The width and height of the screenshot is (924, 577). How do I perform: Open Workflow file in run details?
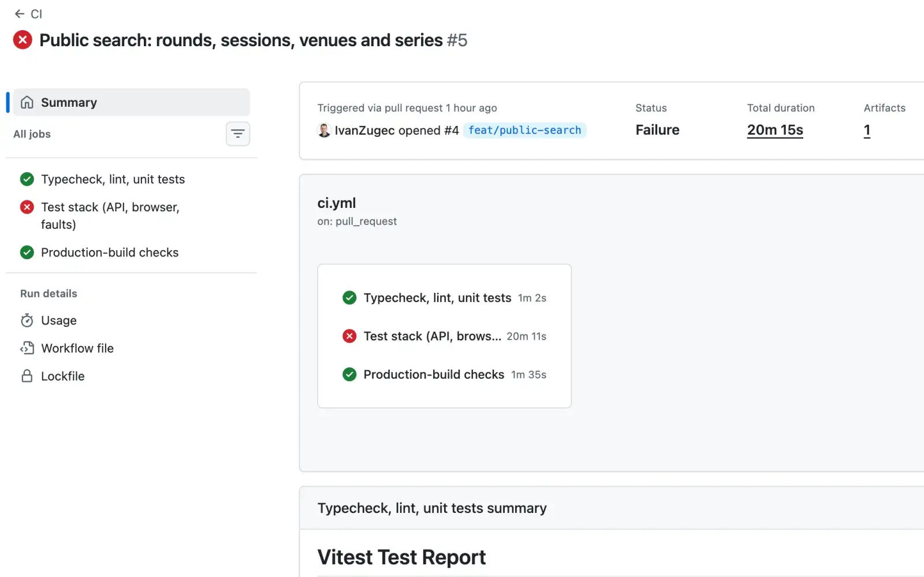pyautogui.click(x=77, y=348)
